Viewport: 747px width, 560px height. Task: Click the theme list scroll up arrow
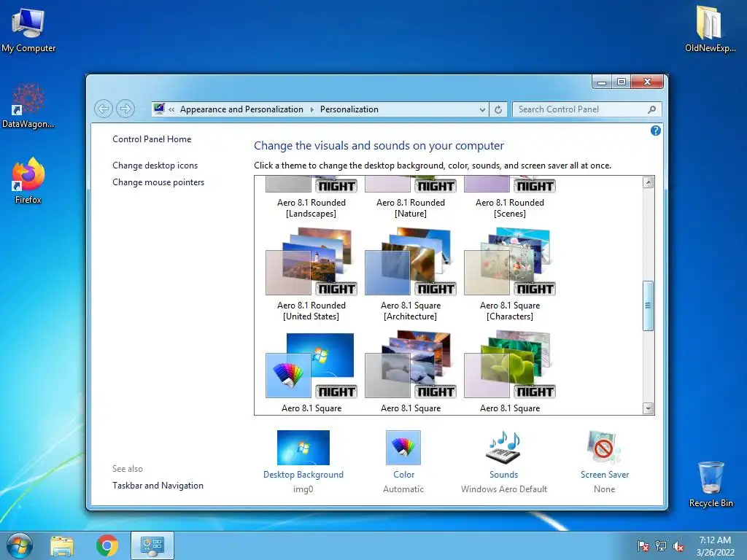tap(648, 182)
